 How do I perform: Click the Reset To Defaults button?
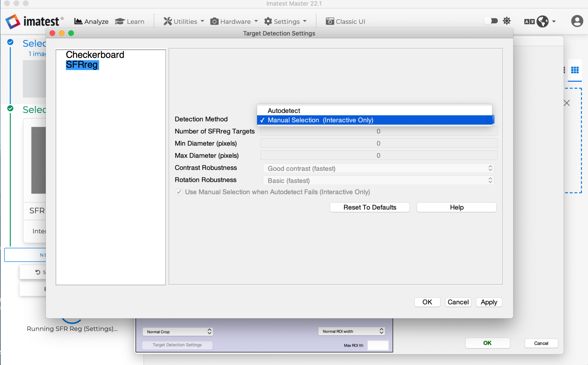coord(369,207)
